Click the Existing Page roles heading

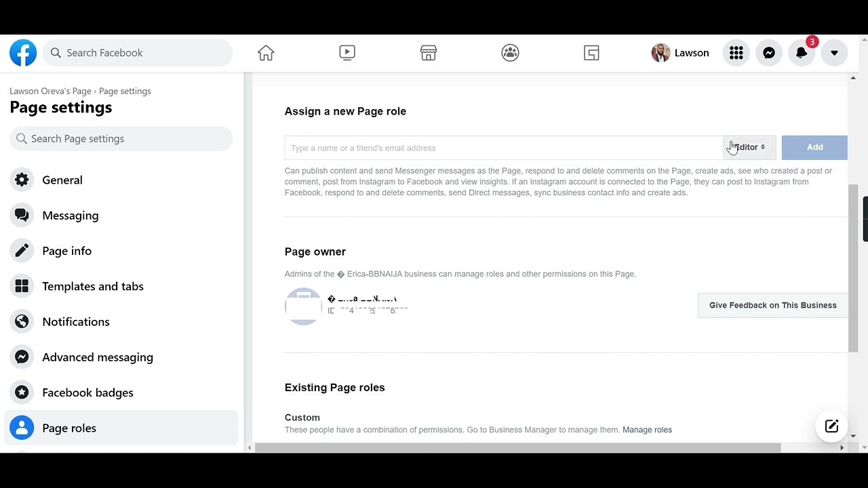335,388
